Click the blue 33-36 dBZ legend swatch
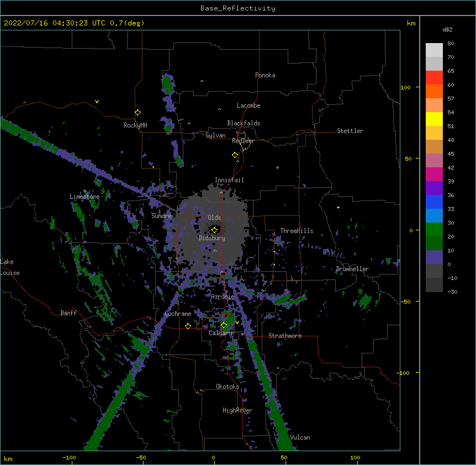This screenshot has width=476, height=465. click(434, 202)
